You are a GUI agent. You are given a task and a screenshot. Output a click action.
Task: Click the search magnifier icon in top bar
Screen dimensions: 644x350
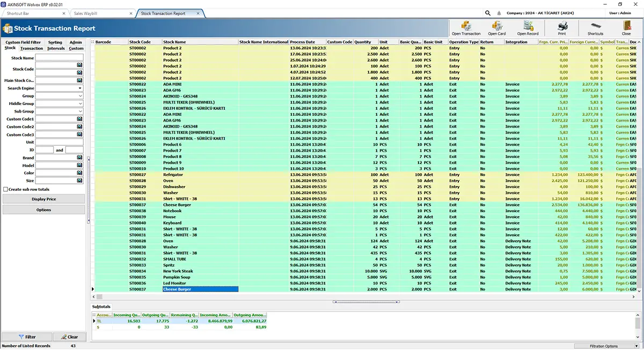pyautogui.click(x=487, y=13)
